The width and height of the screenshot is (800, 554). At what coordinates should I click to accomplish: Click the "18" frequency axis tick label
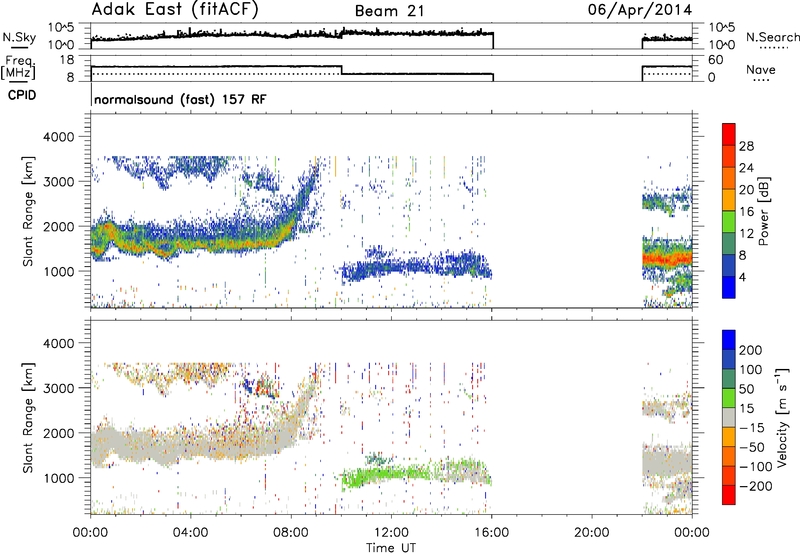point(67,60)
